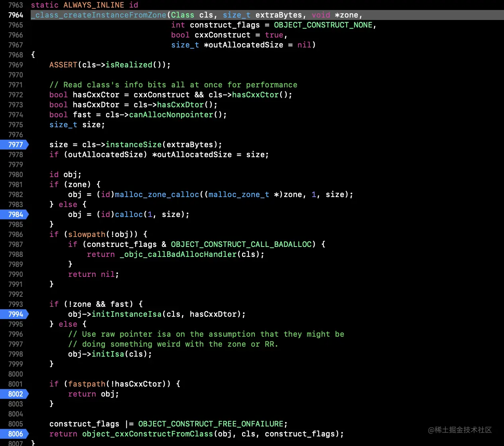Screen dimensions: 504x446
Task: Click the ASSERT macro call
Action: click(63, 65)
